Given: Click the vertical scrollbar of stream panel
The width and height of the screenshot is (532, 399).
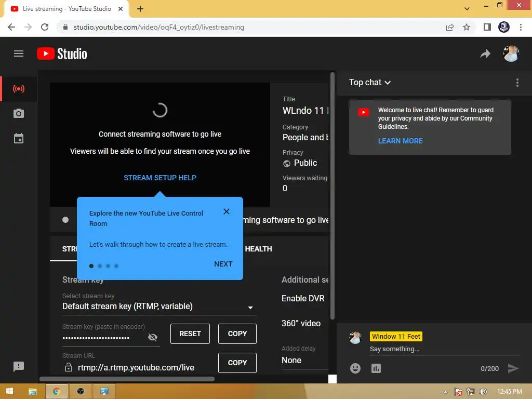Looking at the screenshot, I should tap(332, 196).
